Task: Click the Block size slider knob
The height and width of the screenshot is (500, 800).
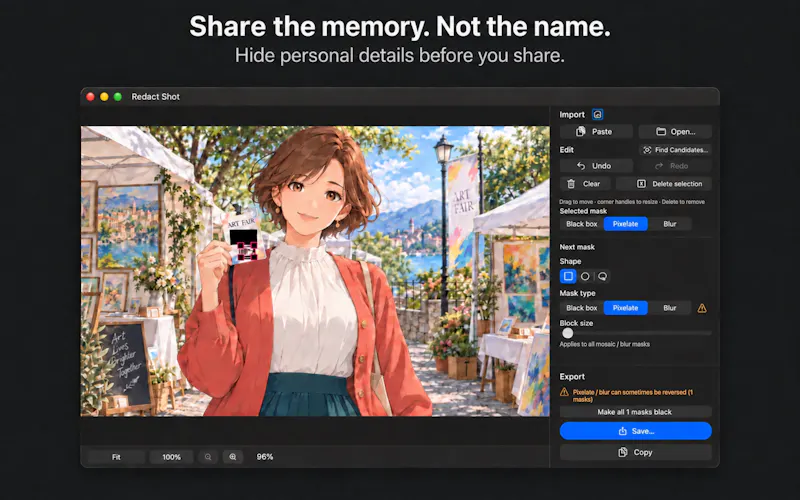Action: (x=567, y=333)
